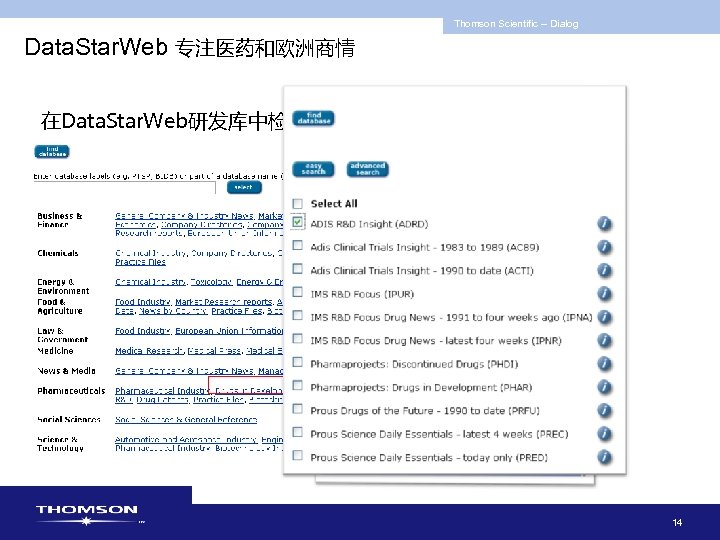Click the Social Sciences category heading
This screenshot has height=540, width=720.
(69, 420)
